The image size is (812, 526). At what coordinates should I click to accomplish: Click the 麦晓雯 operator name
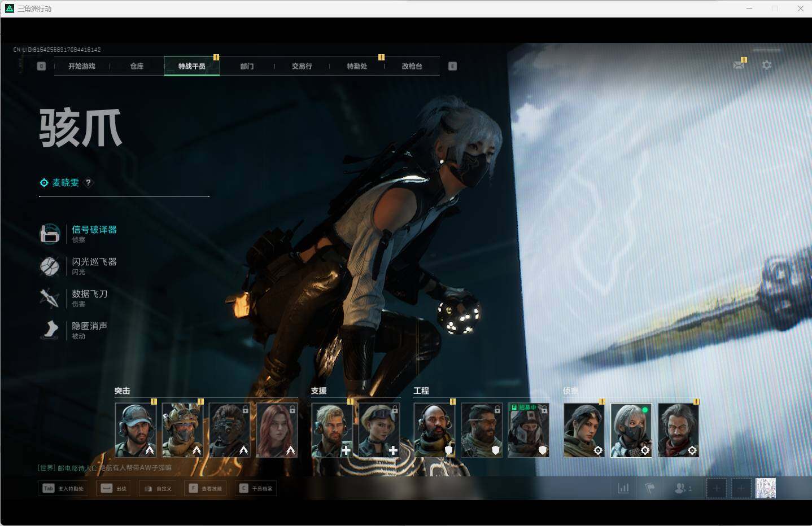(x=66, y=182)
